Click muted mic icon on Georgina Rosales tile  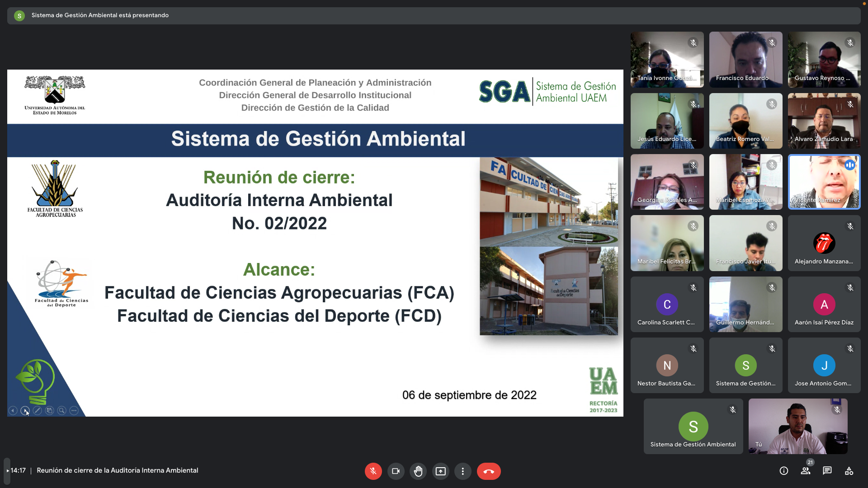point(693,165)
